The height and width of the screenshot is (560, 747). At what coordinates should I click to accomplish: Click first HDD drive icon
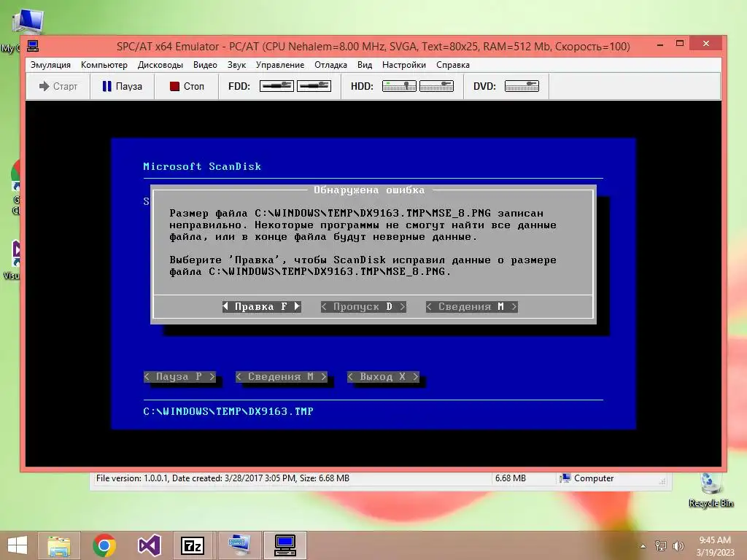tap(399, 86)
